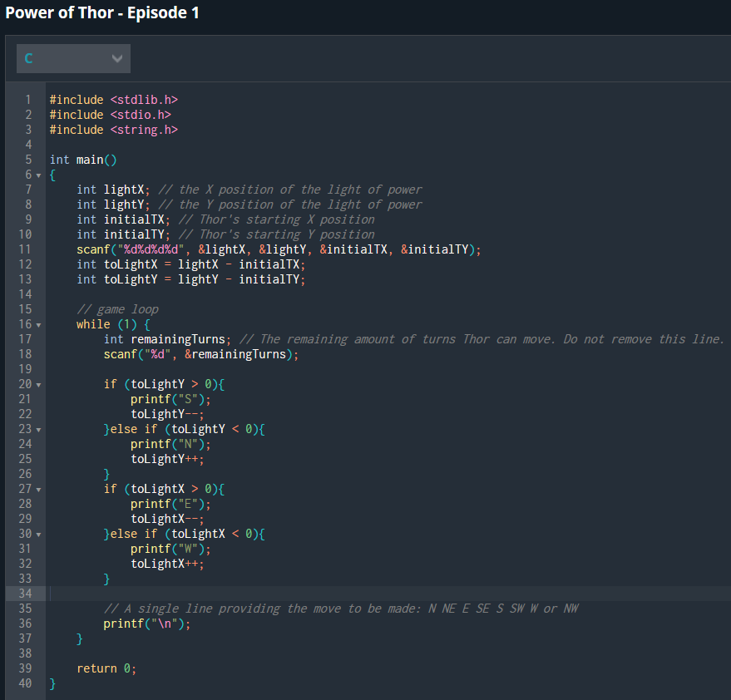Click line number 11 in the gutter
Viewport: 731px width, 700px height.
pos(25,249)
